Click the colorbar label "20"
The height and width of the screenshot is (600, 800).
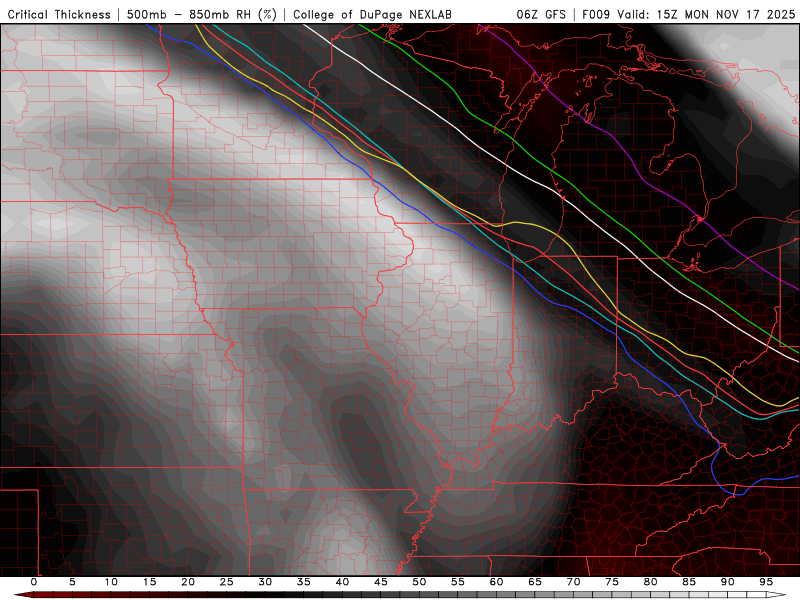pos(188,582)
